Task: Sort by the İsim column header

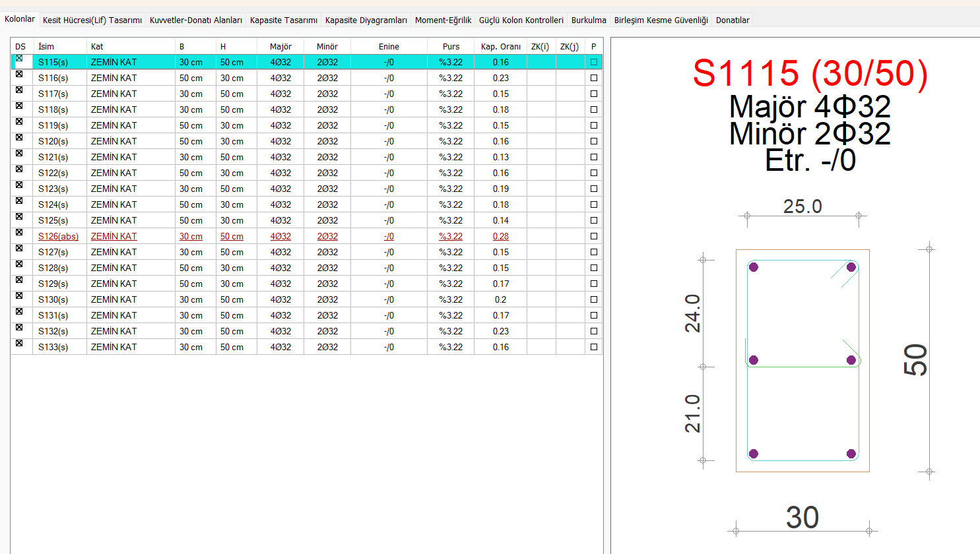Action: click(x=46, y=46)
